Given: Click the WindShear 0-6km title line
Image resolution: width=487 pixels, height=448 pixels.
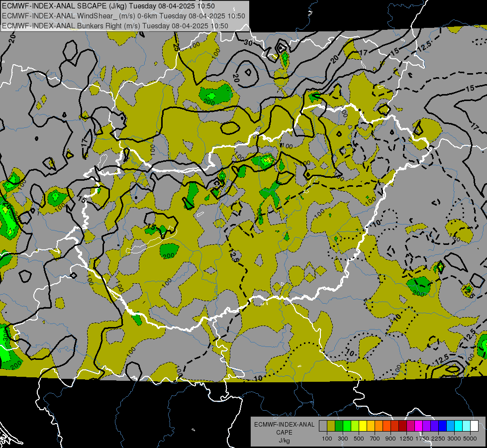Looking at the screenshot, I should coord(123,16).
